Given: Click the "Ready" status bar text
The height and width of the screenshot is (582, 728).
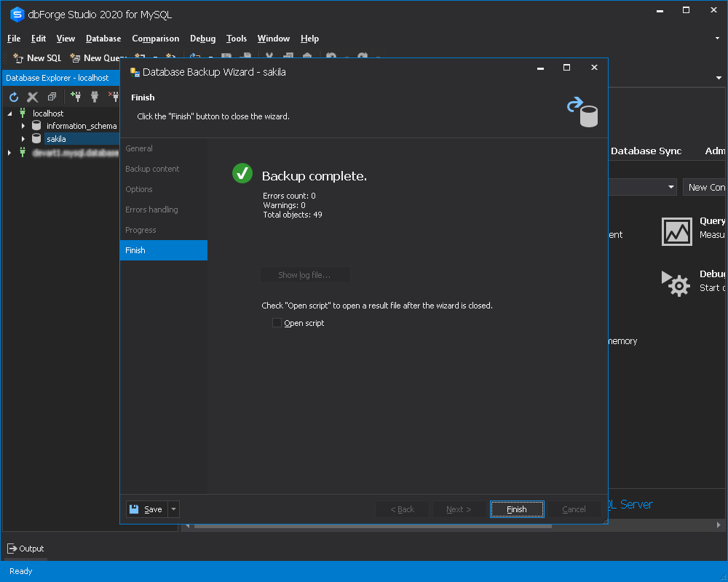Looking at the screenshot, I should point(21,571).
